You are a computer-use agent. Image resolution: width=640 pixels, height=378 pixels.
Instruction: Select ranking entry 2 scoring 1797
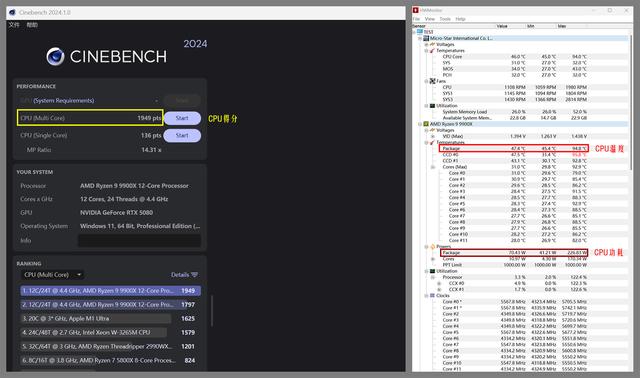coord(110,305)
